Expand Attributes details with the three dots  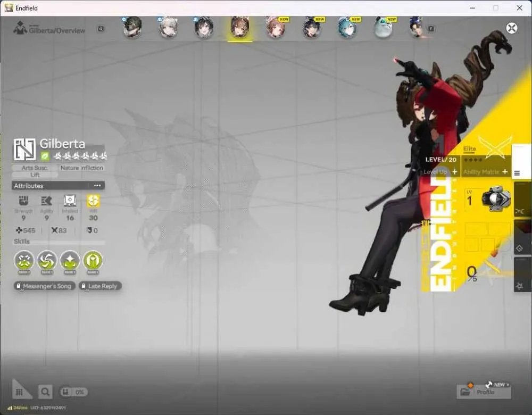[x=97, y=186]
